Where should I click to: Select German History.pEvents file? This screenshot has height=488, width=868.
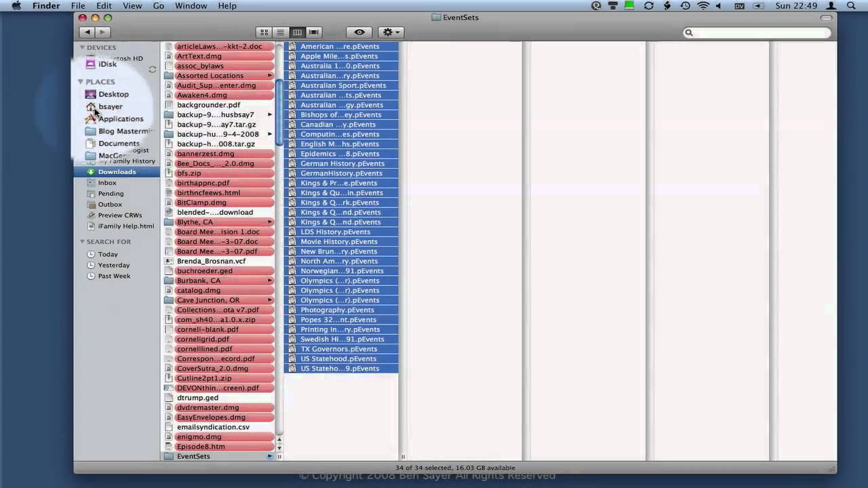[x=341, y=163]
